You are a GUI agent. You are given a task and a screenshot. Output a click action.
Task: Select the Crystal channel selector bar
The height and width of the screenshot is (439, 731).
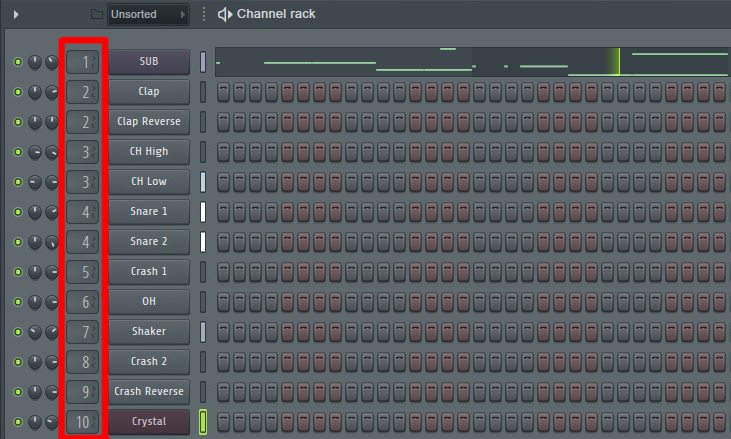click(x=203, y=422)
